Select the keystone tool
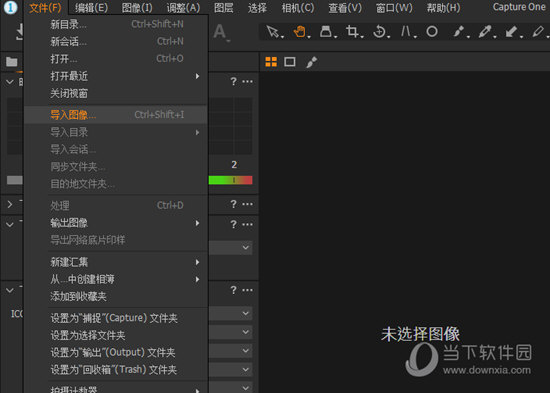The image size is (550, 393). [x=406, y=32]
